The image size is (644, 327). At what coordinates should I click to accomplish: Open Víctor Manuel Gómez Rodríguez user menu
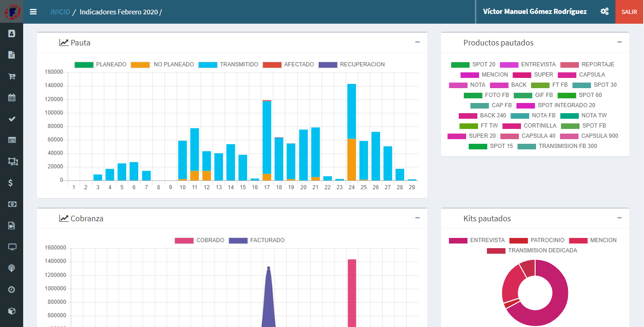pos(535,12)
